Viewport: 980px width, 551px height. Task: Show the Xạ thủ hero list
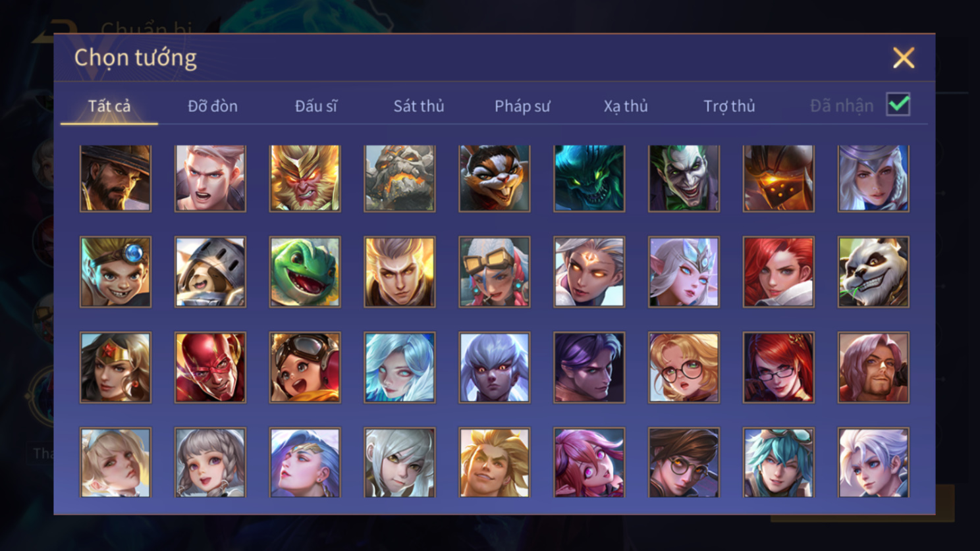tap(626, 106)
